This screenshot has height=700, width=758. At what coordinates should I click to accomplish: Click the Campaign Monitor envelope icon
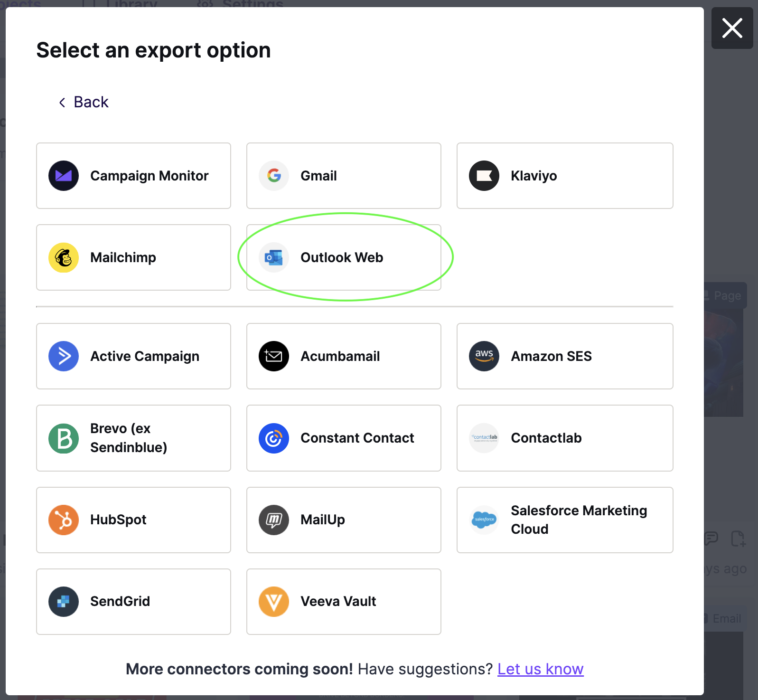coord(64,176)
